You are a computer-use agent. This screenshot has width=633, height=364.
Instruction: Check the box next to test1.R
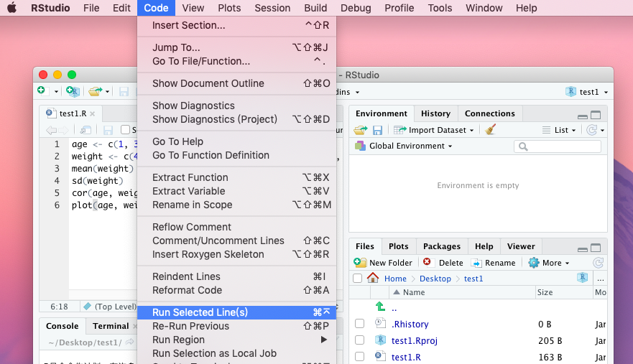tap(360, 357)
